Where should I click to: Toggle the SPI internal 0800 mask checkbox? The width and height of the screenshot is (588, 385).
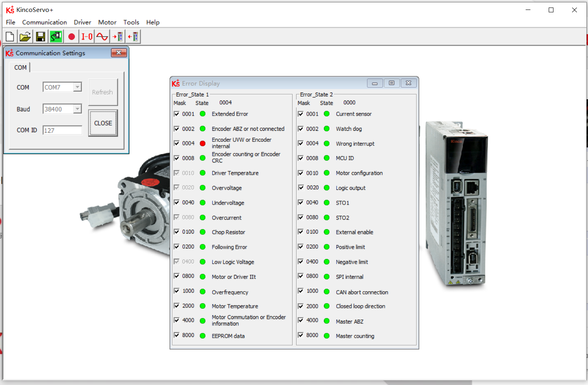coord(301,276)
